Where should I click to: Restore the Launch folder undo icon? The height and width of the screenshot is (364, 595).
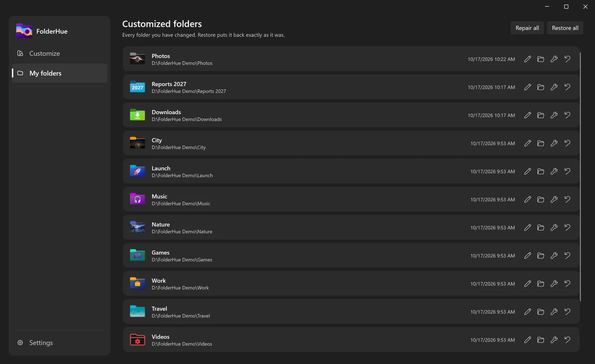coord(567,171)
